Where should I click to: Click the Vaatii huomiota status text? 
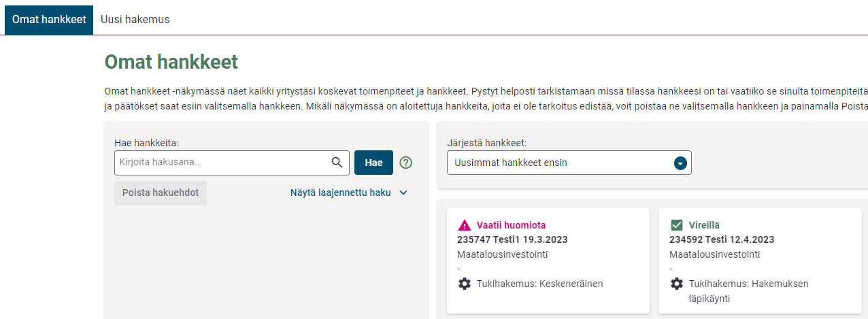click(x=511, y=225)
